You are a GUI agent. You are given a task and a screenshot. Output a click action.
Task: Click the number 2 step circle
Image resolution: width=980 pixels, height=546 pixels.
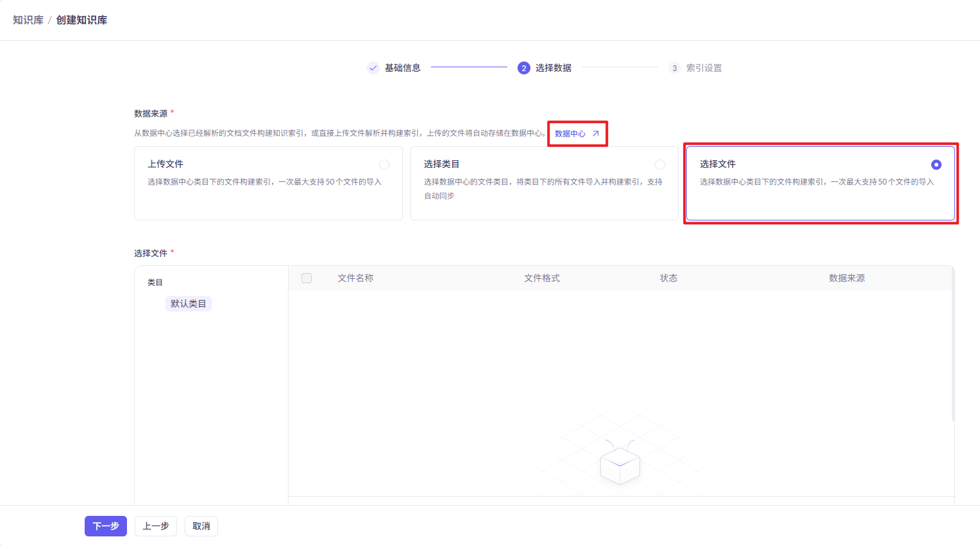pyautogui.click(x=524, y=68)
